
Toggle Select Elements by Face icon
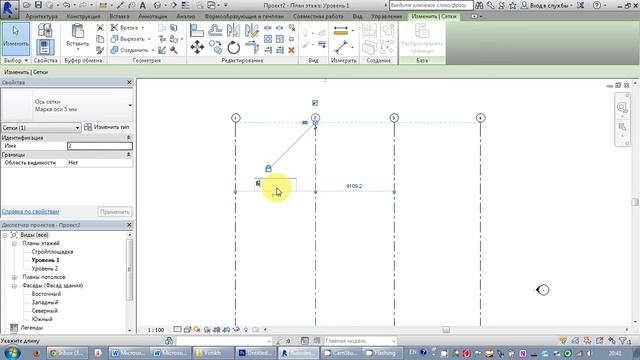(599, 340)
